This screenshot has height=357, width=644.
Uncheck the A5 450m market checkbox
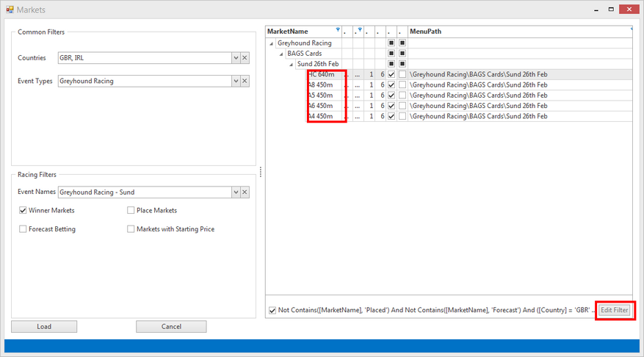point(391,95)
